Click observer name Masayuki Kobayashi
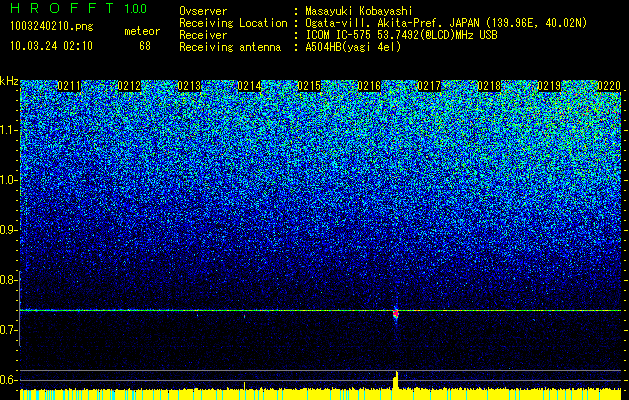Image resolution: width=629 pixels, height=400 pixels. (359, 11)
